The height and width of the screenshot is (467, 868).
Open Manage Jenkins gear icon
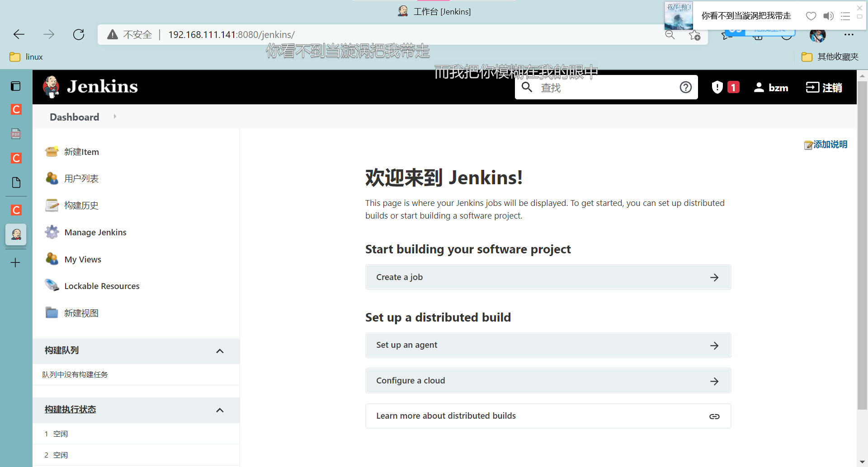[52, 232]
